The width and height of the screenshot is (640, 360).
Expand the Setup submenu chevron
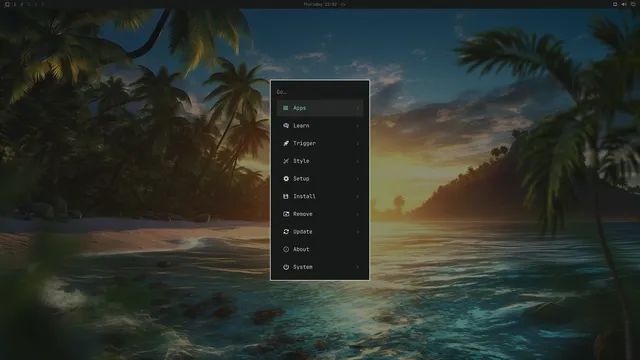358,178
